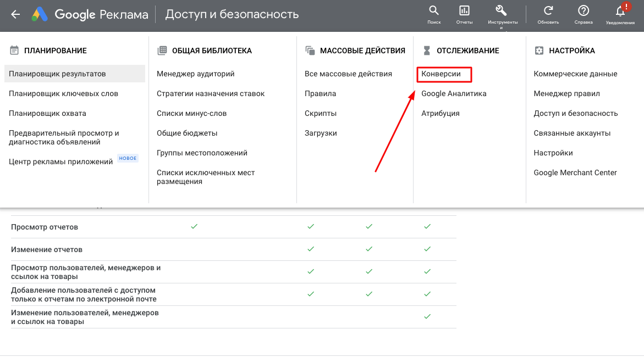Open Стратегии назначения ставок
Image resolution: width=644 pixels, height=357 pixels.
pos(210,93)
